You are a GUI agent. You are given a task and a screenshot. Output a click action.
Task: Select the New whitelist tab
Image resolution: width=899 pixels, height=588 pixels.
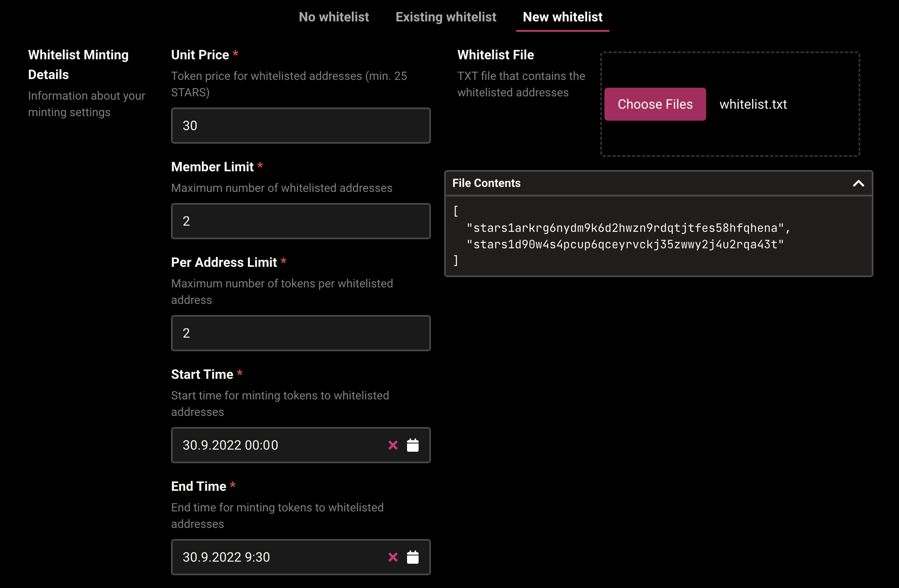coord(562,17)
